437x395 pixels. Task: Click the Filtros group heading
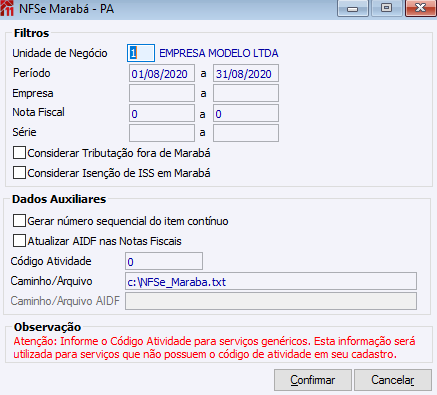[x=32, y=33]
